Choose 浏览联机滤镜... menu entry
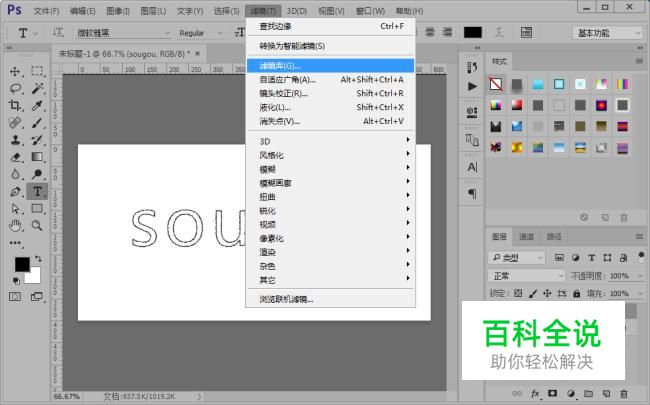The height and width of the screenshot is (405, 650). [x=331, y=299]
